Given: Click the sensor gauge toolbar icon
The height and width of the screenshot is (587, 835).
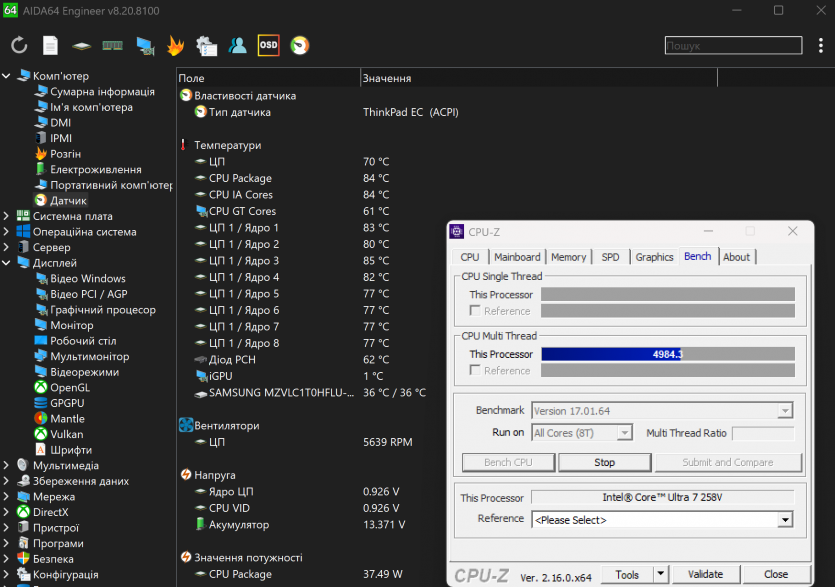Looking at the screenshot, I should 299,45.
